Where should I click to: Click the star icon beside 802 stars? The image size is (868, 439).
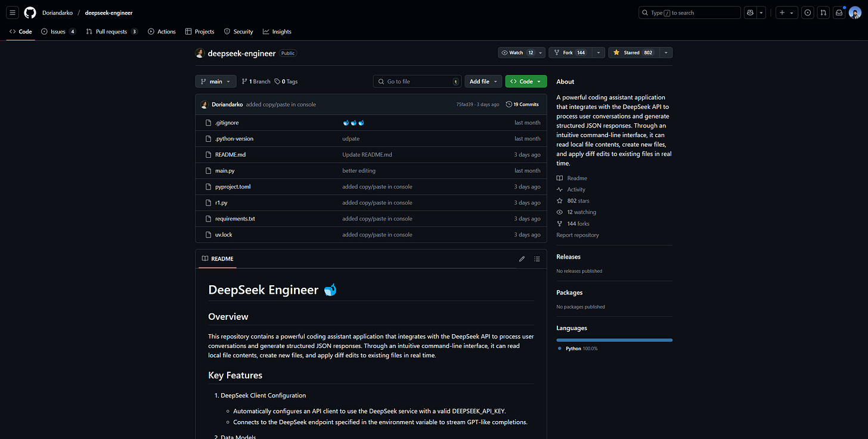(560, 201)
